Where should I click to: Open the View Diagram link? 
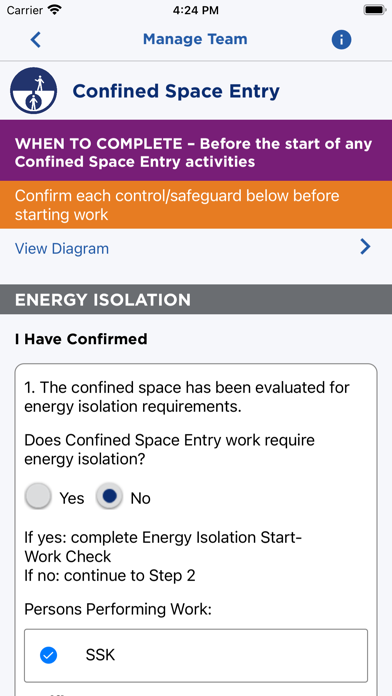[x=62, y=249]
